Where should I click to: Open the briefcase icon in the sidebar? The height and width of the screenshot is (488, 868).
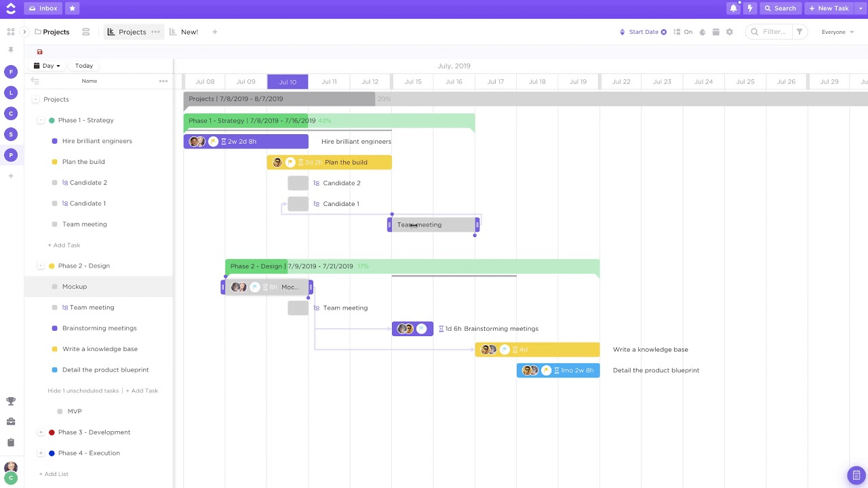pyautogui.click(x=11, y=421)
